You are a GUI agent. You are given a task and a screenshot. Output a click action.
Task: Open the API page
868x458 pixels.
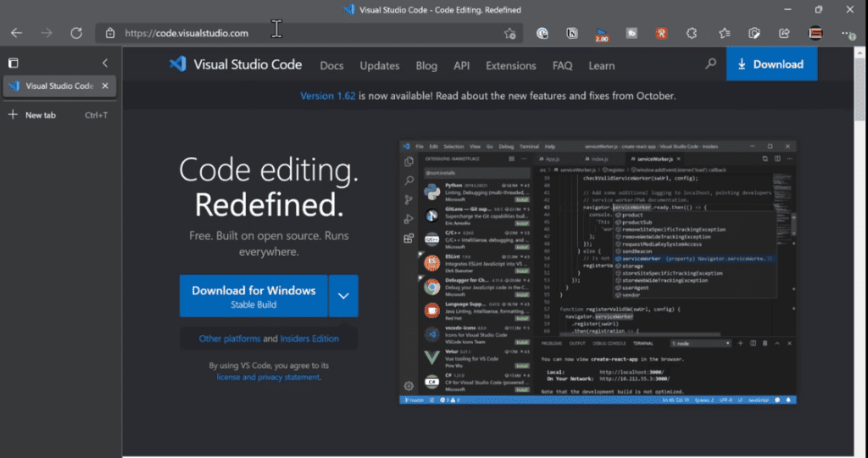tap(461, 65)
